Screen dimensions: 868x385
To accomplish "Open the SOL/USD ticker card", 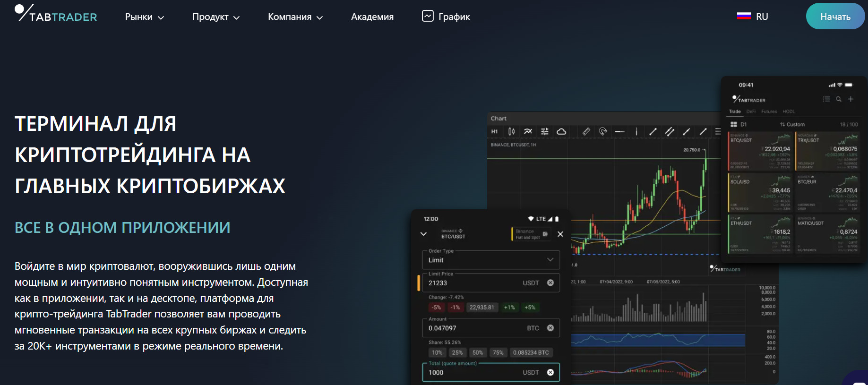I will pos(760,193).
